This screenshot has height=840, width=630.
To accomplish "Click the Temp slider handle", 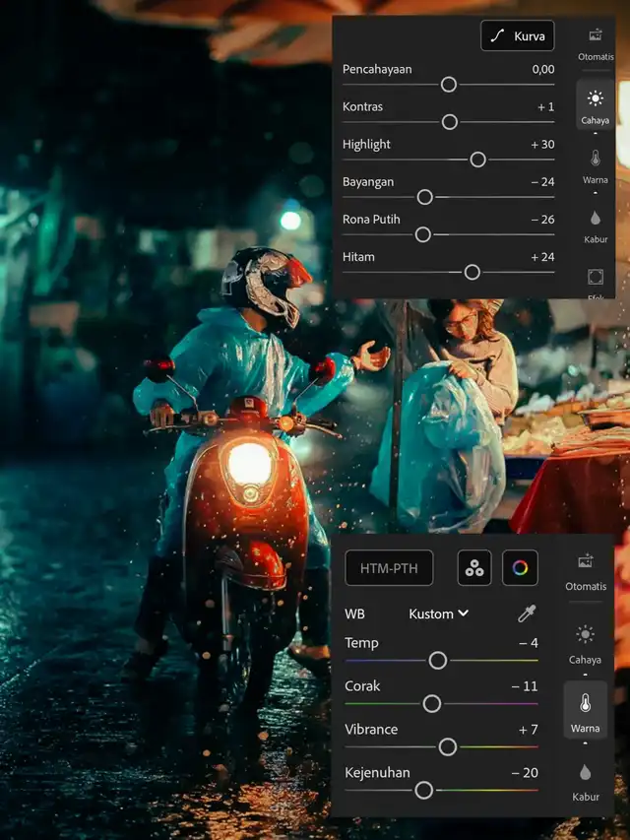I will (438, 660).
